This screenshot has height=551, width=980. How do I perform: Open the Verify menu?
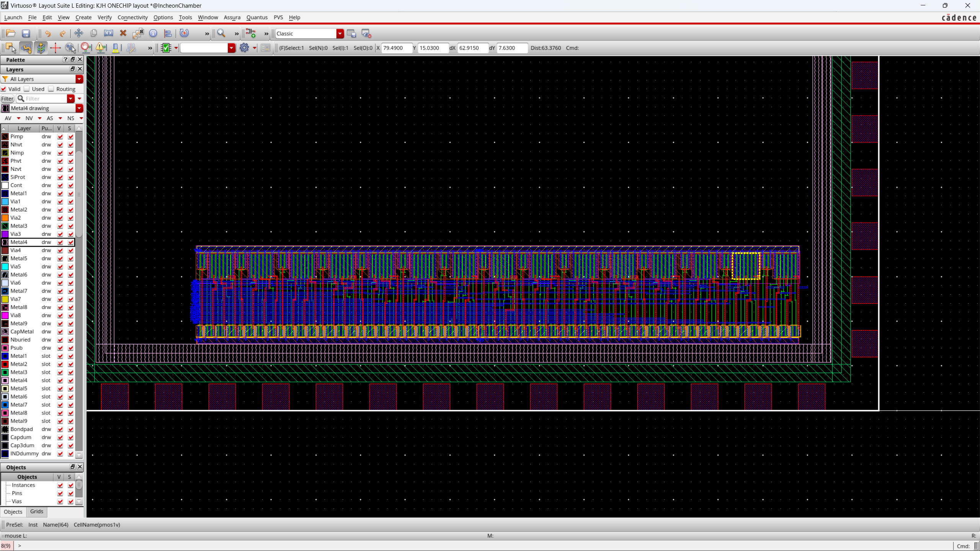[104, 17]
